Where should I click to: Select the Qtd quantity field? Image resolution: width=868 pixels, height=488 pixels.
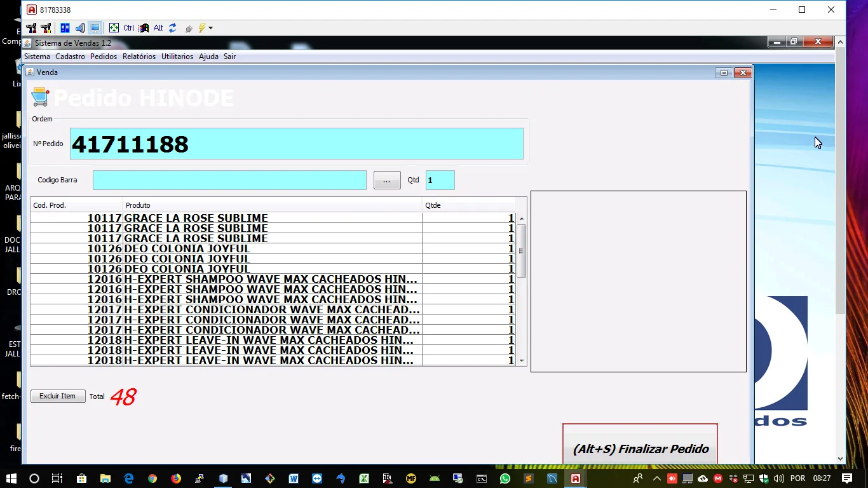tap(440, 180)
